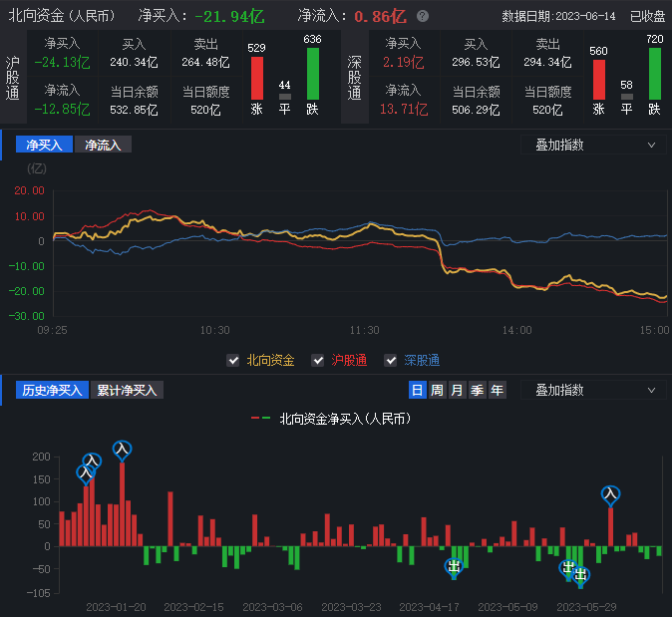Switch to the 净流入 tab
Screen dimensions: 672x617
103,145
